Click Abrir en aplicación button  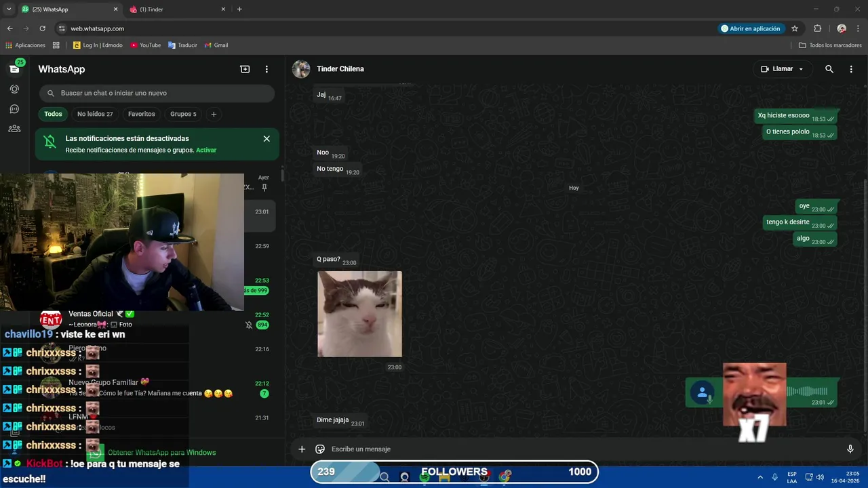(x=751, y=28)
